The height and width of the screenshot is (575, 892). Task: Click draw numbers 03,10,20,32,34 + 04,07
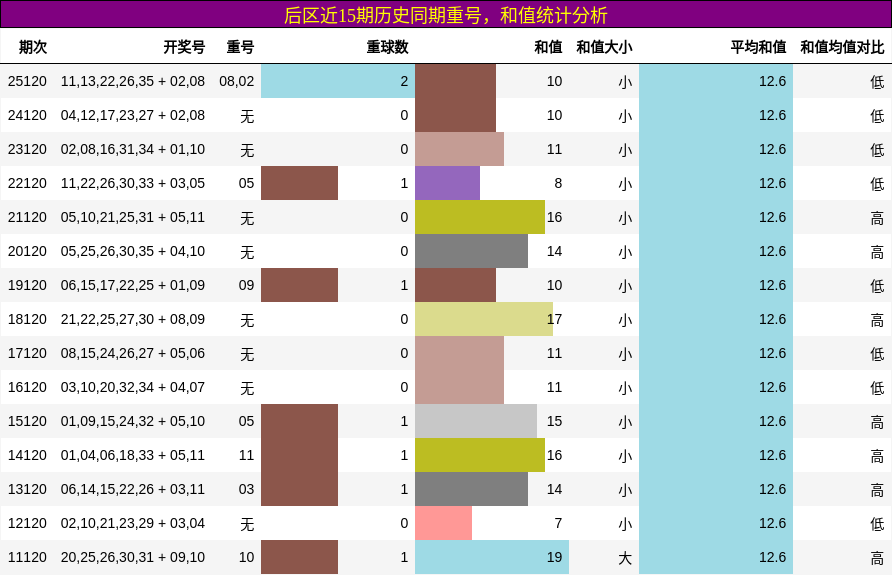[x=133, y=387]
